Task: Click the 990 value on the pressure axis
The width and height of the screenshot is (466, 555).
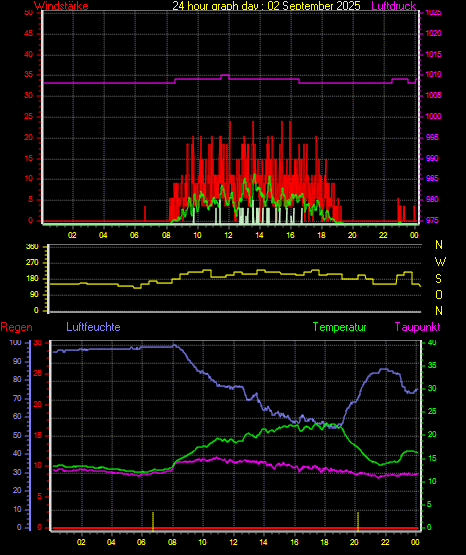Action: (x=432, y=158)
